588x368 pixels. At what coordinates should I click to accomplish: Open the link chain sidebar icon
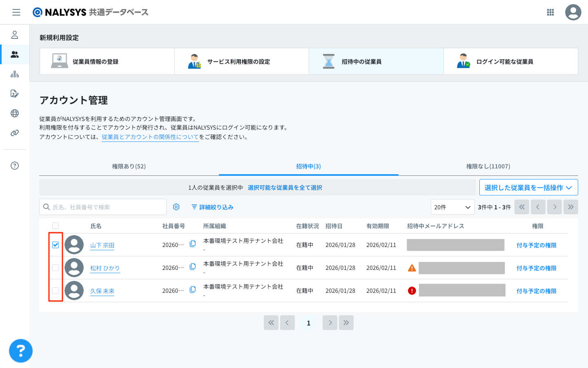coord(15,133)
